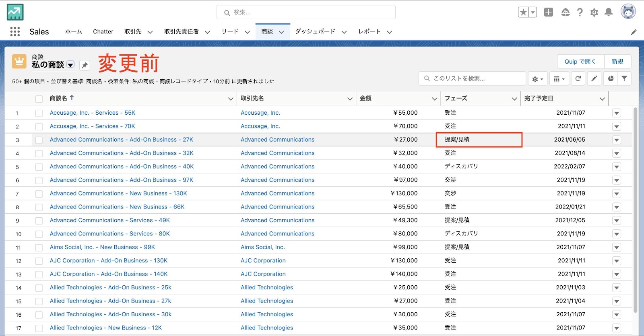Show the charts panel icon

[611, 78]
